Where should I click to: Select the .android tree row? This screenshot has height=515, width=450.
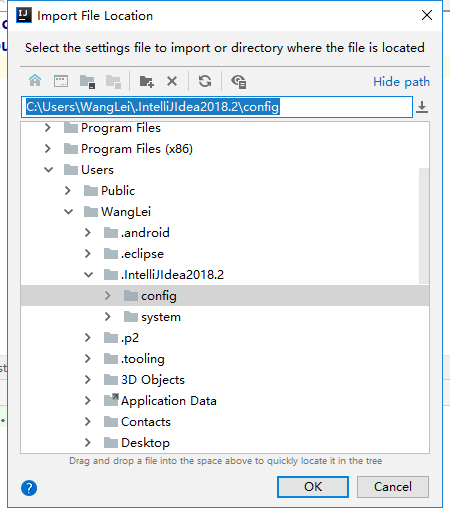(225, 233)
